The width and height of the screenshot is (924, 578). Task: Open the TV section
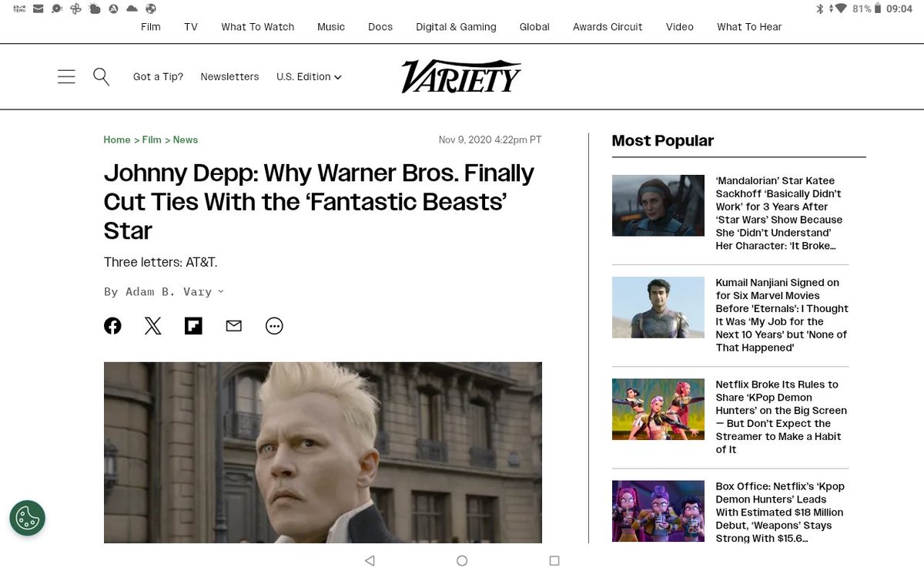[x=191, y=27]
